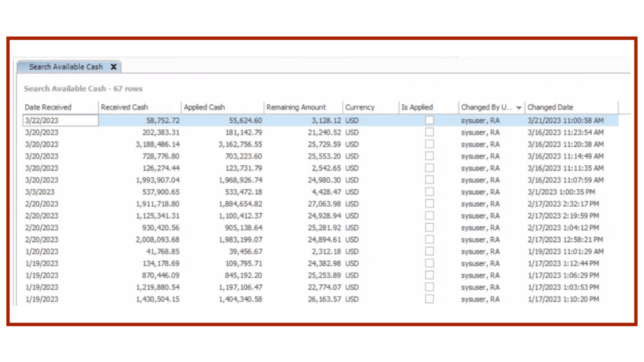The image size is (644, 362).
Task: Close the Search Available Cash tab
Action: click(114, 67)
